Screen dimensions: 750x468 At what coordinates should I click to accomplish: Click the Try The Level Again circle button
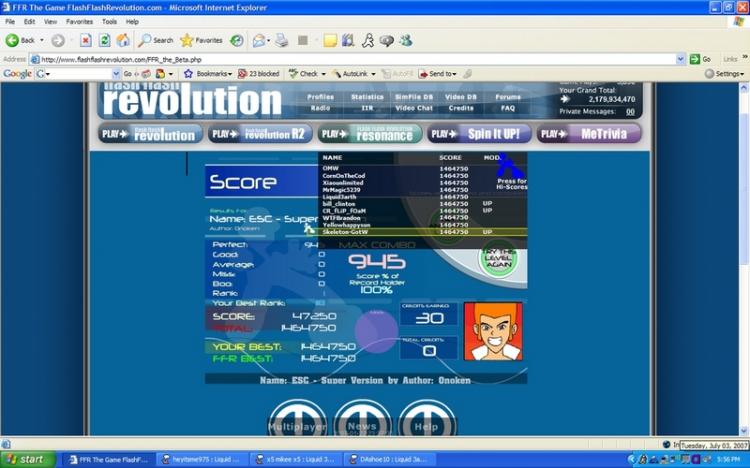499,258
